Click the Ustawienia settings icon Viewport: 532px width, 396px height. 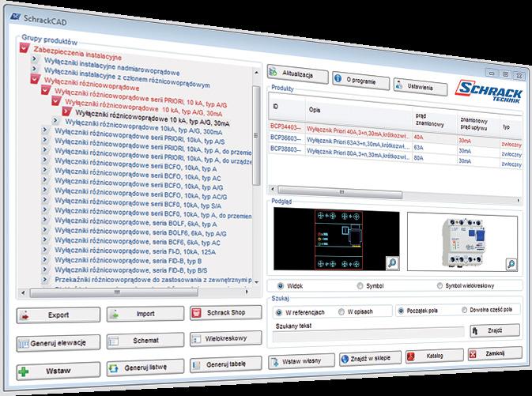coord(399,84)
